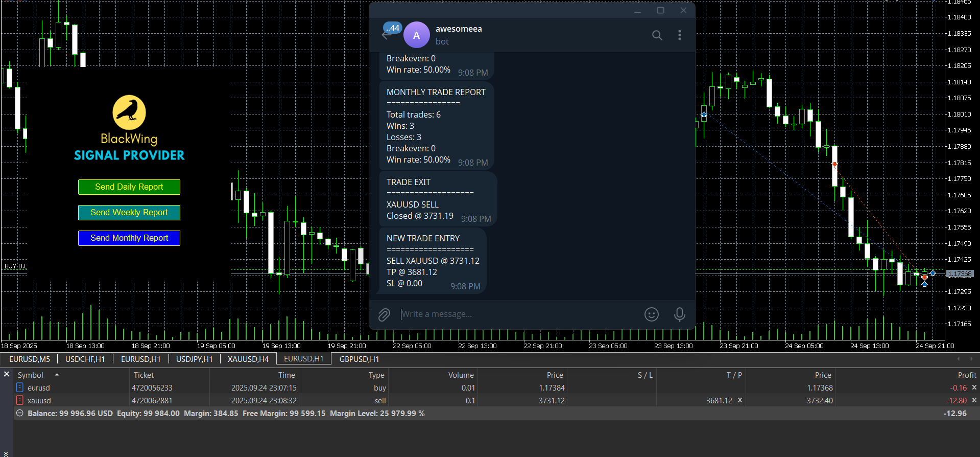Screen dimensions: 980x457
Task: Click the paperclip attach file icon
Action: [384, 314]
